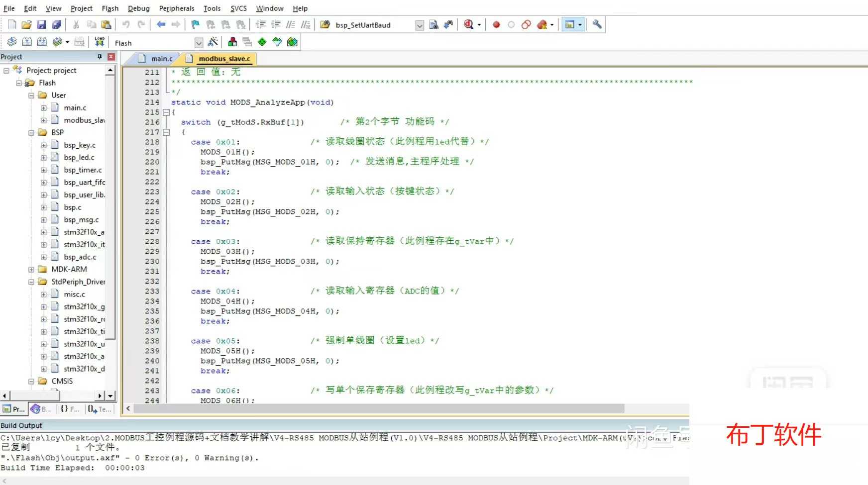The height and width of the screenshot is (485, 868).
Task: Collapse the StdPeriph_Driver folder
Action: (x=31, y=282)
